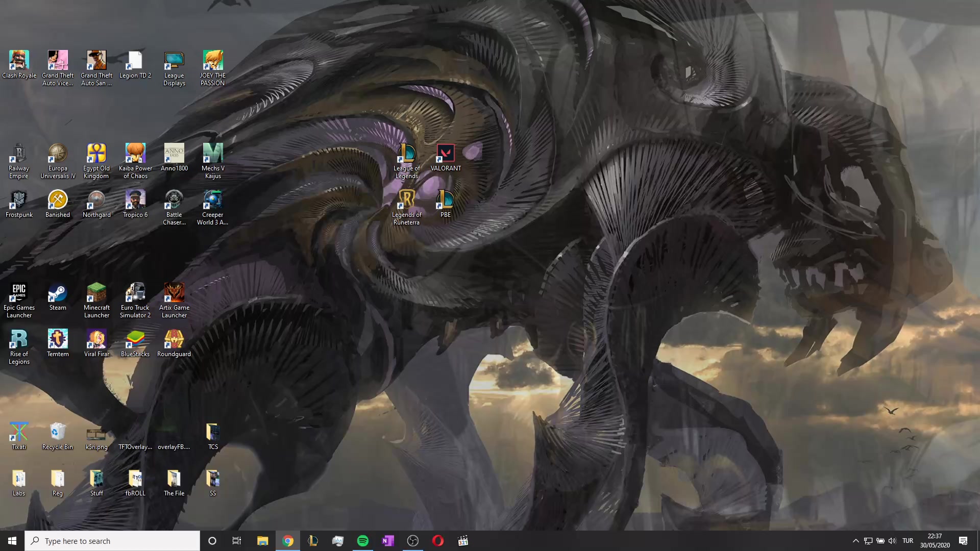Viewport: 980px width, 551px height.
Task: Open Task View on the taskbar
Action: click(237, 541)
